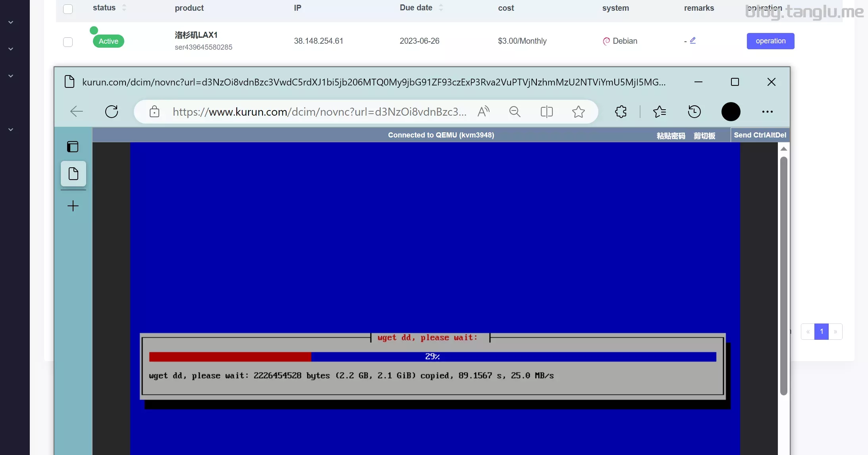Expand the first sidebar chevron
Image resolution: width=868 pixels, height=455 pixels.
[x=11, y=23]
